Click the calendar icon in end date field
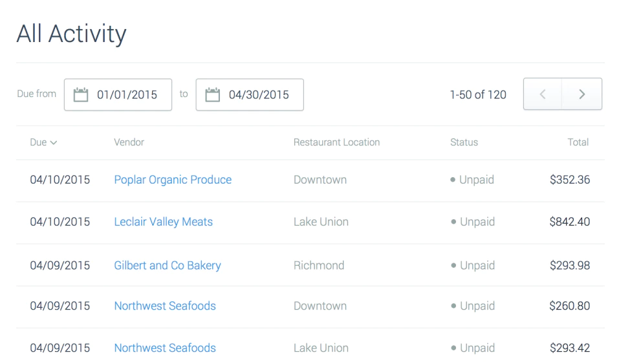 (x=212, y=94)
